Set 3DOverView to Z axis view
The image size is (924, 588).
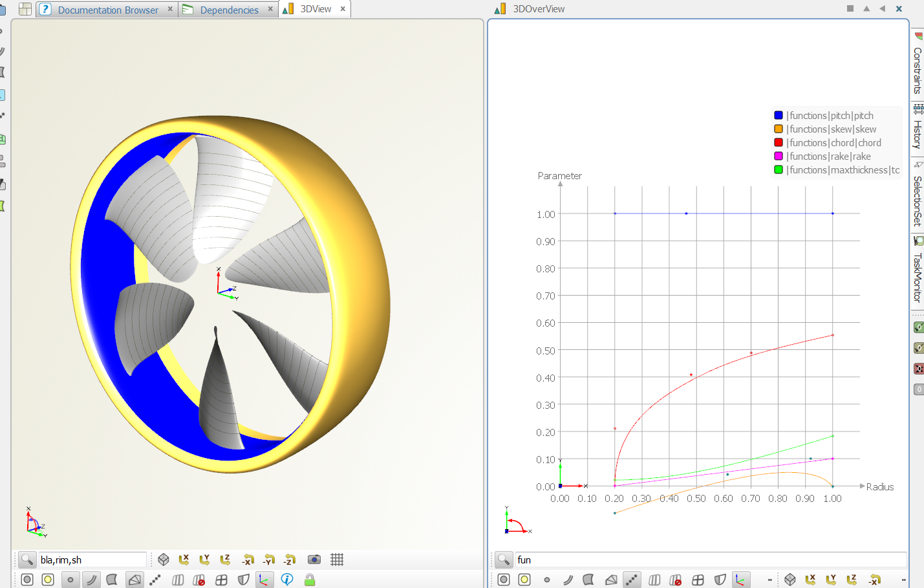pyautogui.click(x=852, y=580)
